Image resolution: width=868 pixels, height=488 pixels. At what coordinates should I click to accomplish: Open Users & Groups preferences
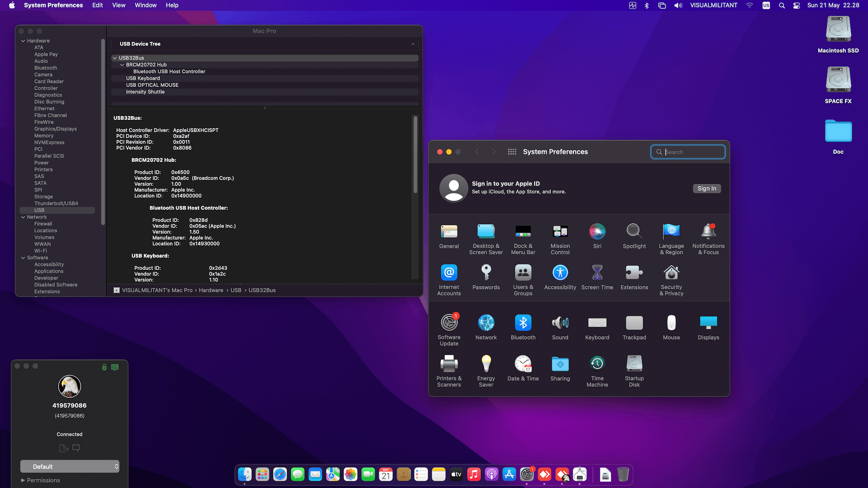pyautogui.click(x=523, y=280)
